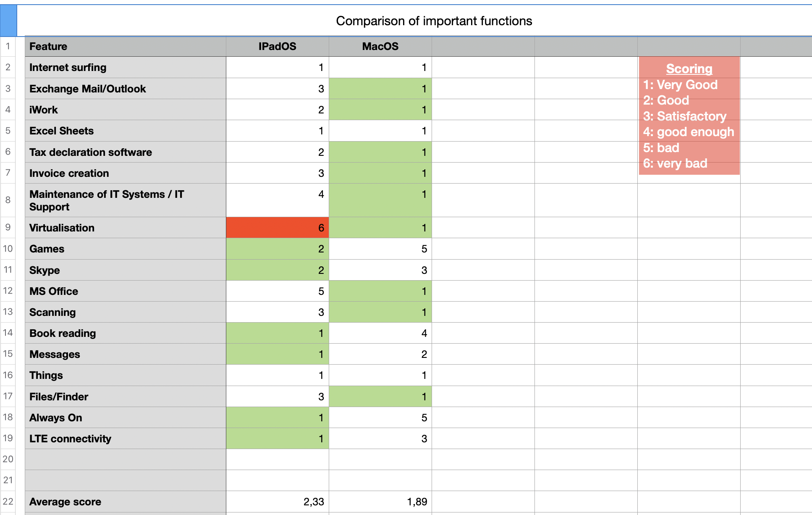Screen dimensions: 812x515
Task: Click the Feature header cell
Action: click(125, 47)
